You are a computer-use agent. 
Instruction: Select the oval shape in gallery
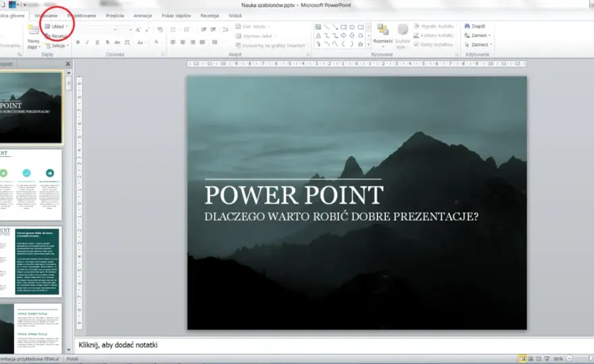click(352, 27)
